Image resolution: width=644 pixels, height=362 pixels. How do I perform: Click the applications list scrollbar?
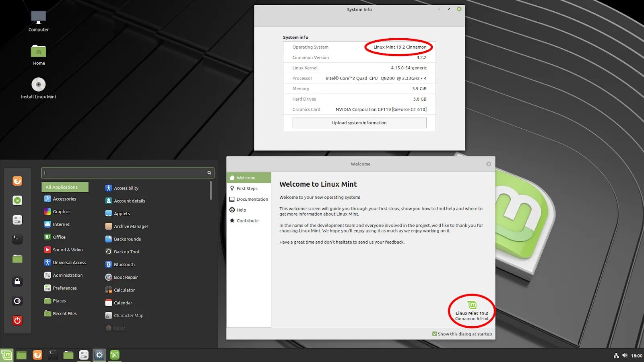(x=211, y=190)
